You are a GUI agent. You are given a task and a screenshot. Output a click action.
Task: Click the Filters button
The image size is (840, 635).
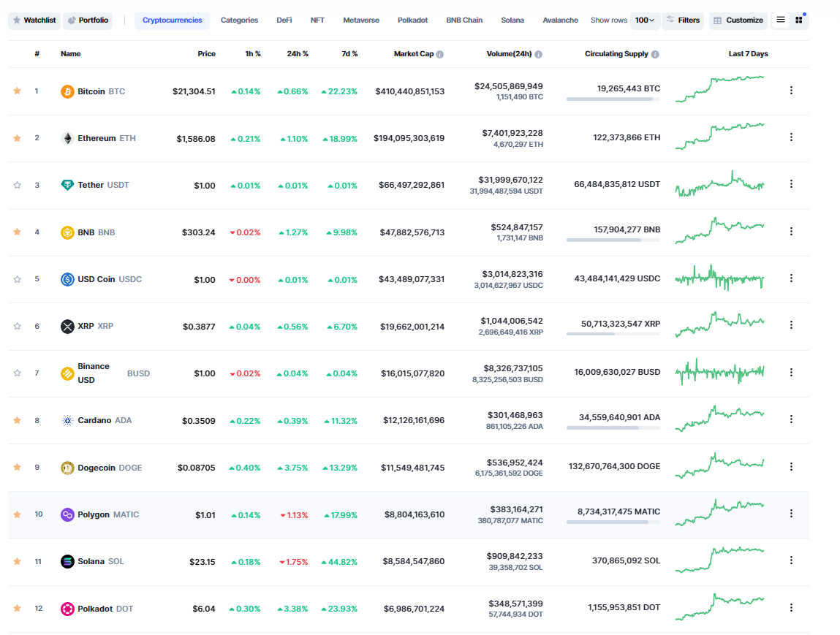point(683,20)
